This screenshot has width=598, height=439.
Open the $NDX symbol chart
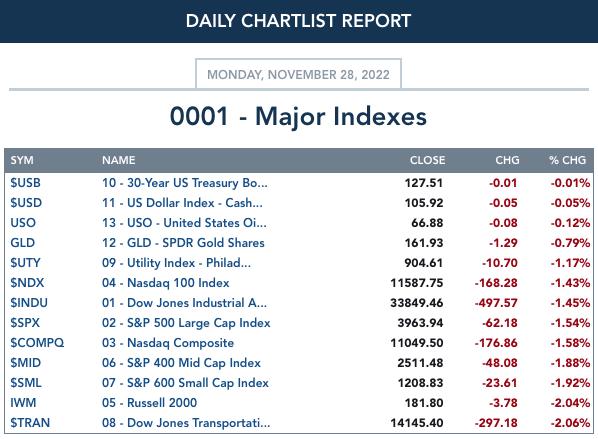coord(27,283)
